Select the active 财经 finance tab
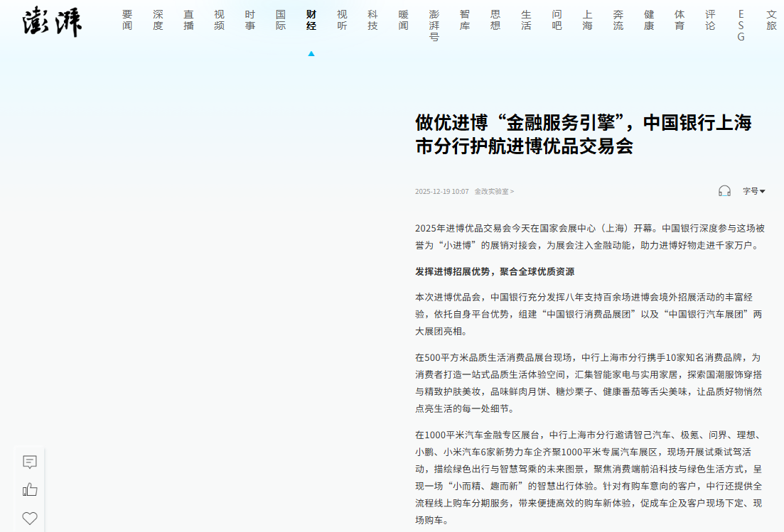The height and width of the screenshot is (532, 784). 311,20
